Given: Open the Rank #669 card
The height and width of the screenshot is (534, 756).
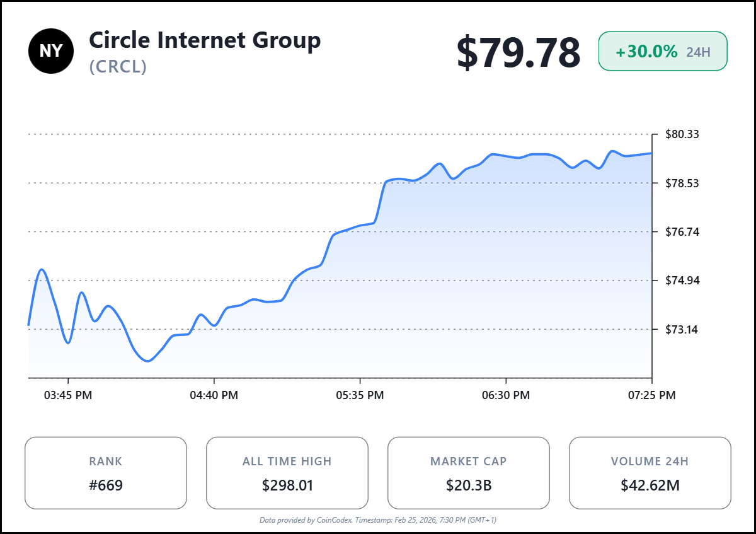Looking at the screenshot, I should tap(106, 473).
